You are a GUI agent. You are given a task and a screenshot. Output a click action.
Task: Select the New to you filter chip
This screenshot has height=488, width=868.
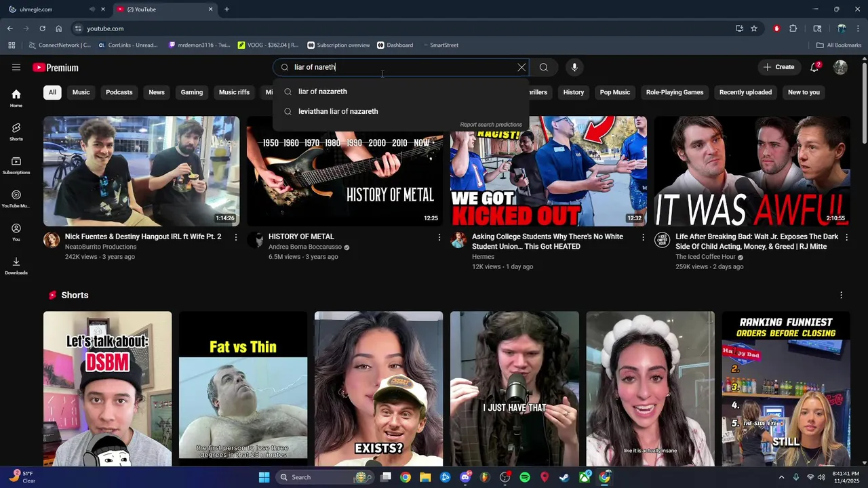(804, 92)
